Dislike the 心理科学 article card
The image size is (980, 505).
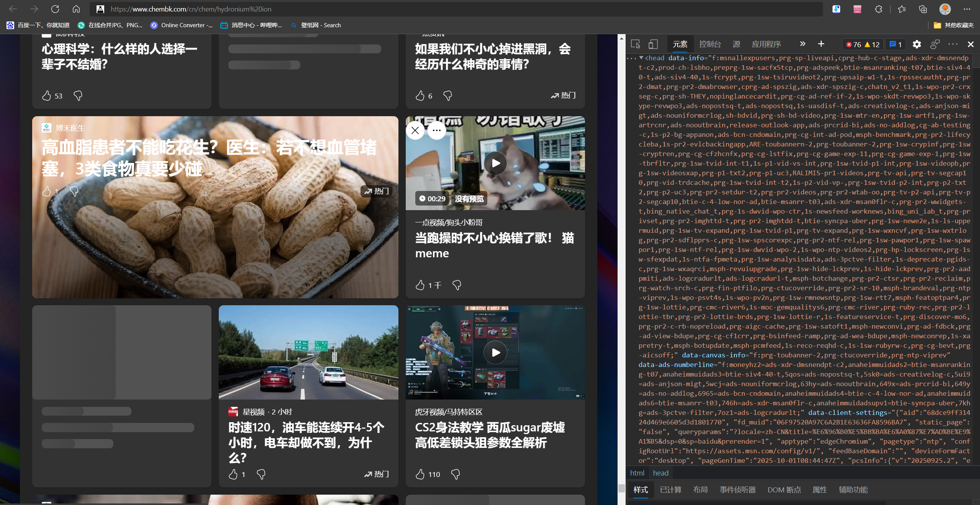(x=78, y=95)
